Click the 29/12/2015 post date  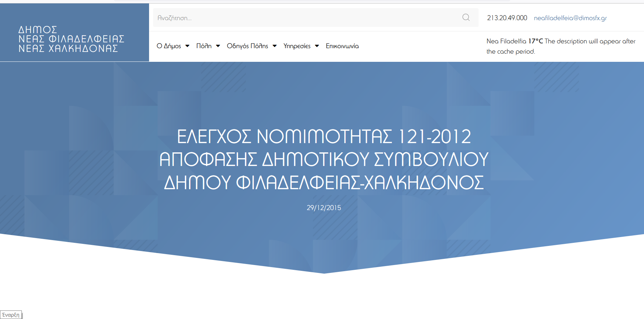coord(324,208)
